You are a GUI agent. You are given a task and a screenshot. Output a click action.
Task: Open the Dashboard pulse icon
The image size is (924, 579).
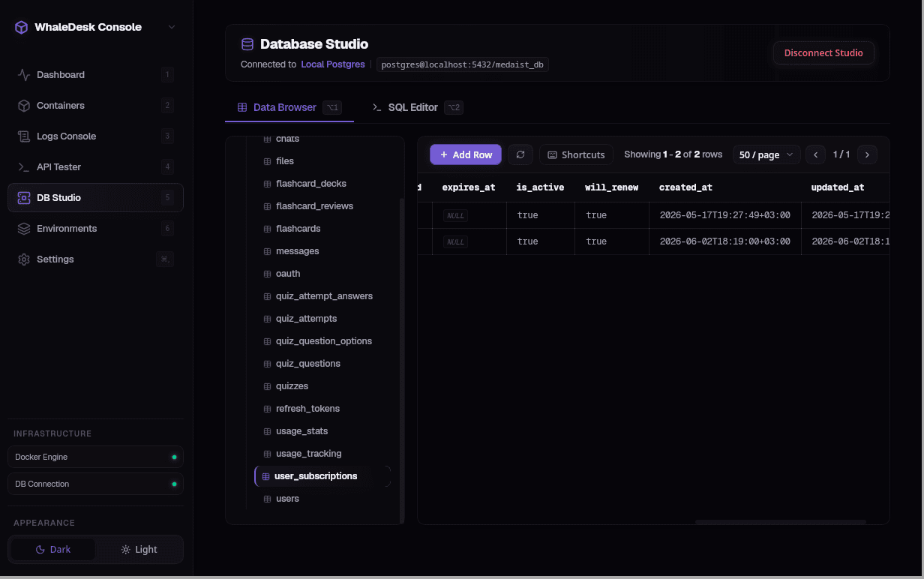24,75
